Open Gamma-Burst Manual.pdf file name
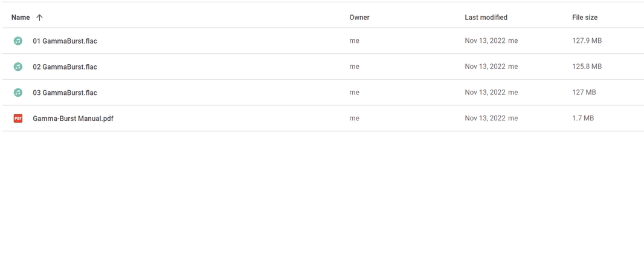Image resolution: width=644 pixels, height=254 pixels. coord(73,119)
